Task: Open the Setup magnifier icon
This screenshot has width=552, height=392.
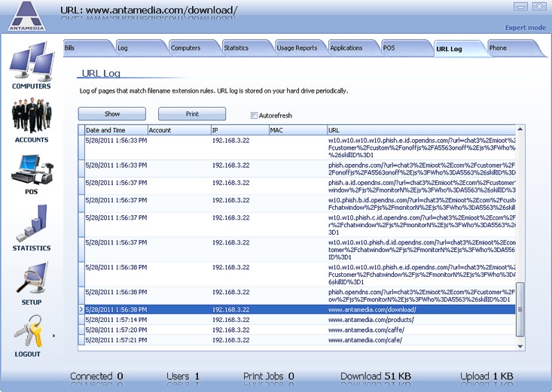Action: click(x=32, y=278)
